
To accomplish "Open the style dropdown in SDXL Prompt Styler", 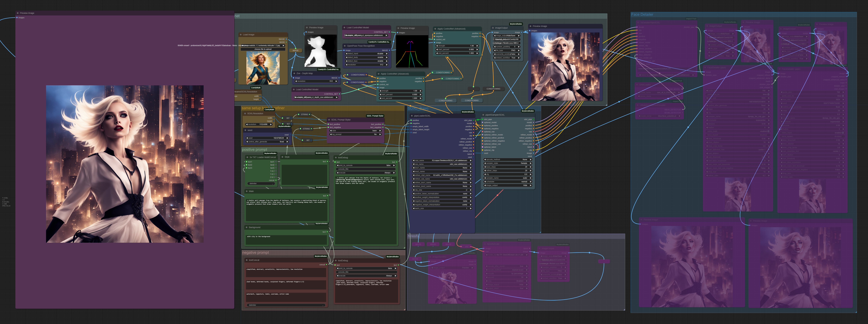I will point(356,130).
